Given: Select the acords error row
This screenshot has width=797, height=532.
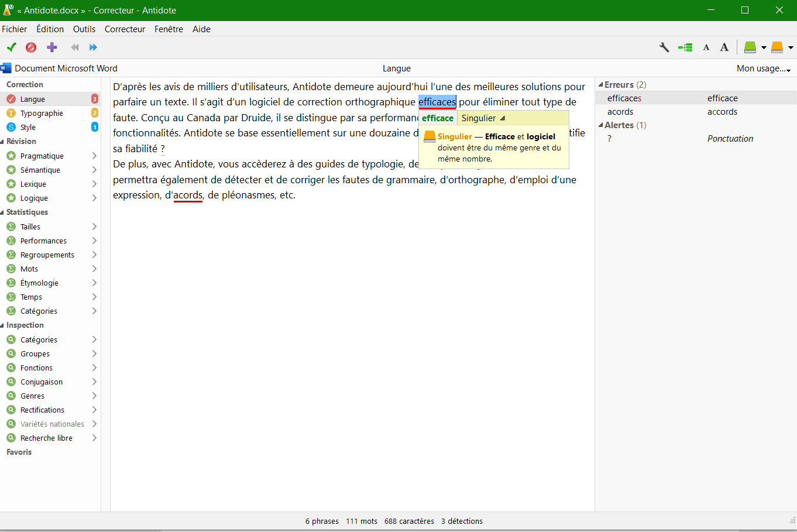Looking at the screenshot, I should [696, 112].
